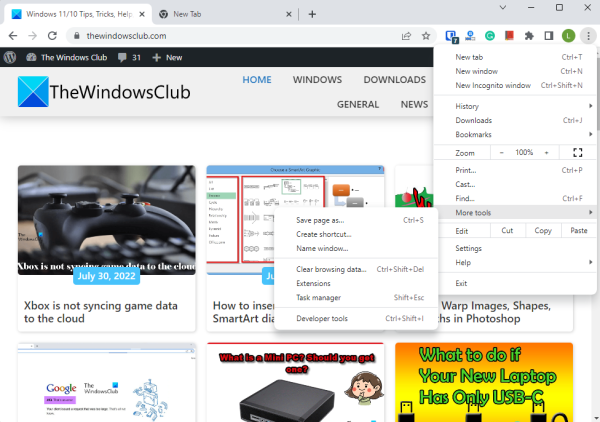Open Extensions from More tools submenu
The width and height of the screenshot is (600, 422).
(x=356, y=283)
